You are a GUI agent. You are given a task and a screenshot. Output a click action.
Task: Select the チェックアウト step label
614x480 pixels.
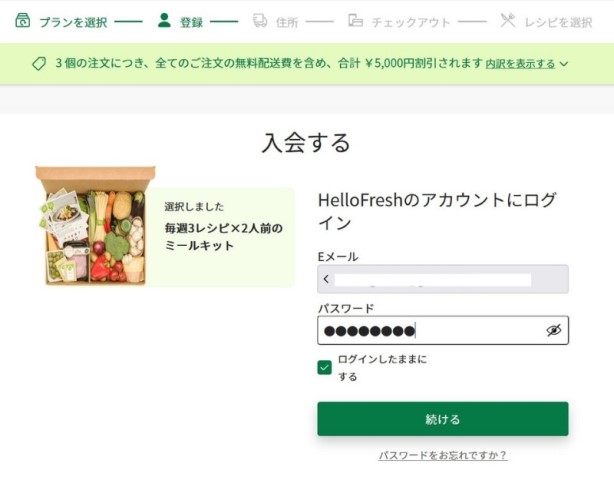411,22
